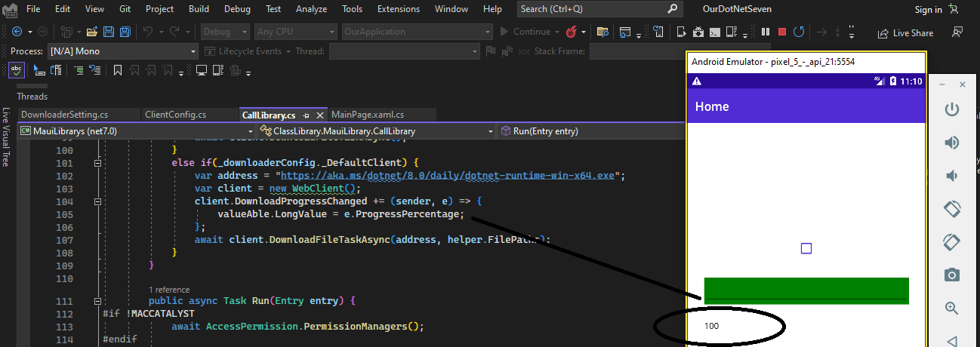The width and height of the screenshot is (980, 347).
Task: Click the emulator volume up icon
Action: (952, 143)
